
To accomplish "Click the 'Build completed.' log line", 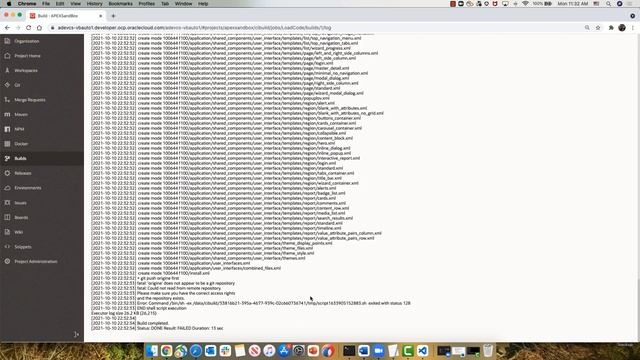I will [153, 323].
